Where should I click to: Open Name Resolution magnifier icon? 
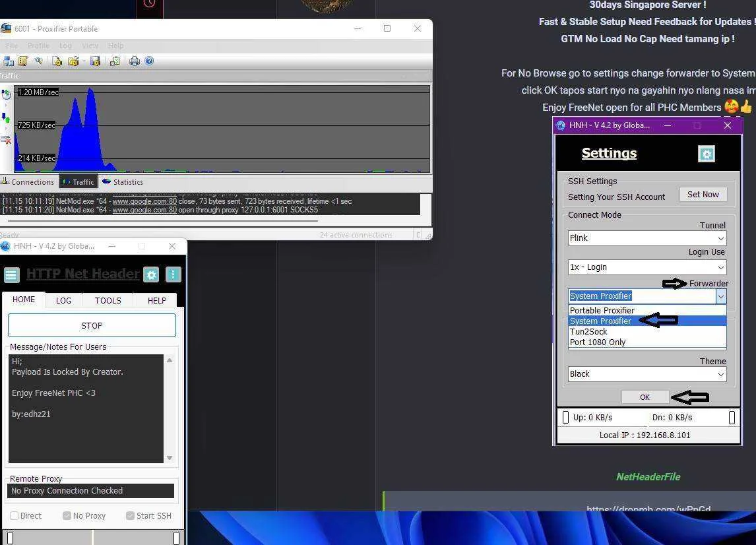click(38, 61)
